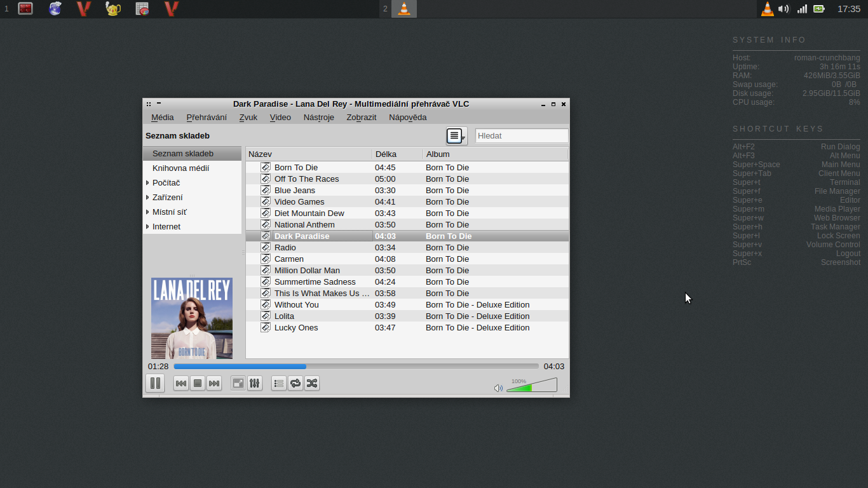Click the 17:35 panel clock

[849, 9]
